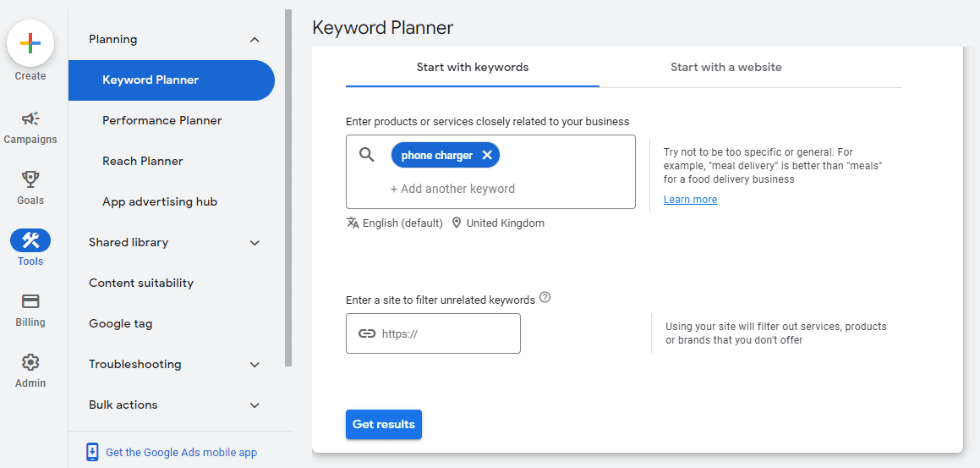
Task: Select Keyword Planner in sidebar
Action: pyautogui.click(x=172, y=80)
